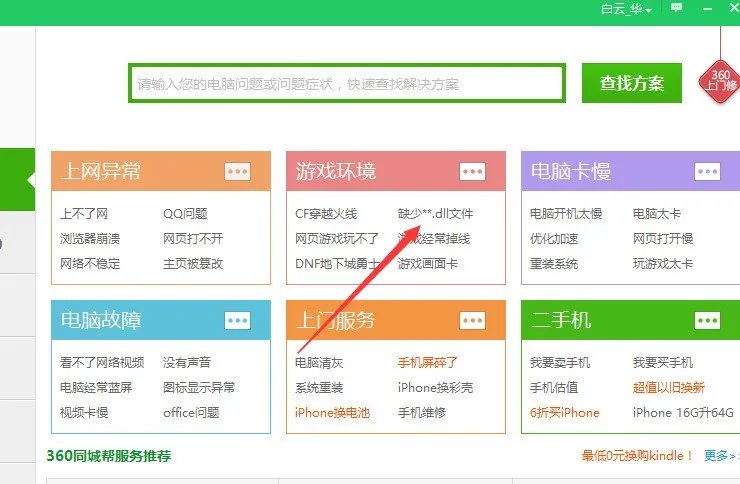Open more options in 上门服务 card
Image resolution: width=740 pixels, height=484 pixels.
click(x=472, y=320)
